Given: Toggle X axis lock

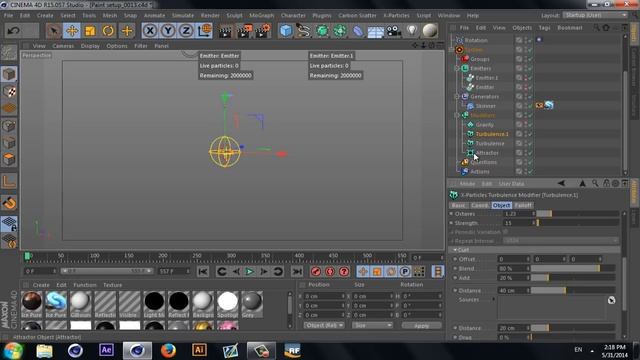Looking at the screenshot, I should 150,31.
